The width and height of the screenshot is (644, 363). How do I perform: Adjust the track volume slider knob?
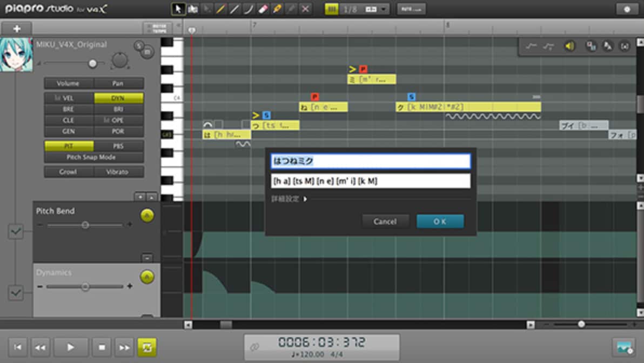pos(93,63)
